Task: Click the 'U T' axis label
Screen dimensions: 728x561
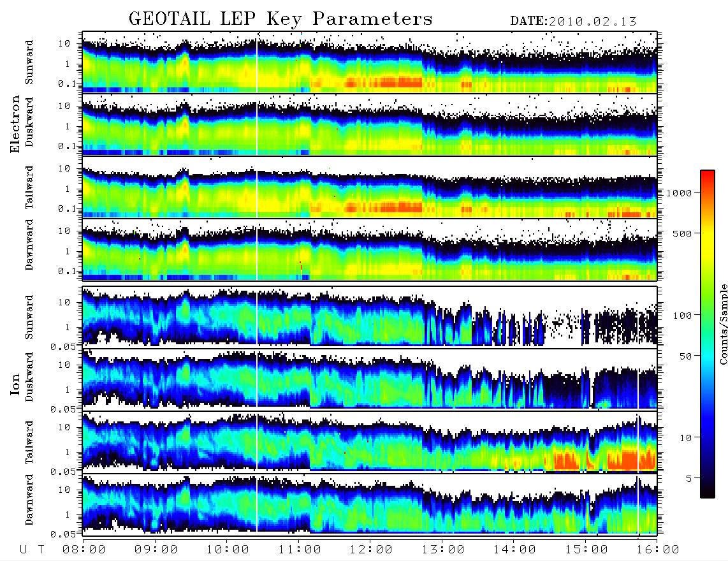Action: tap(32, 550)
